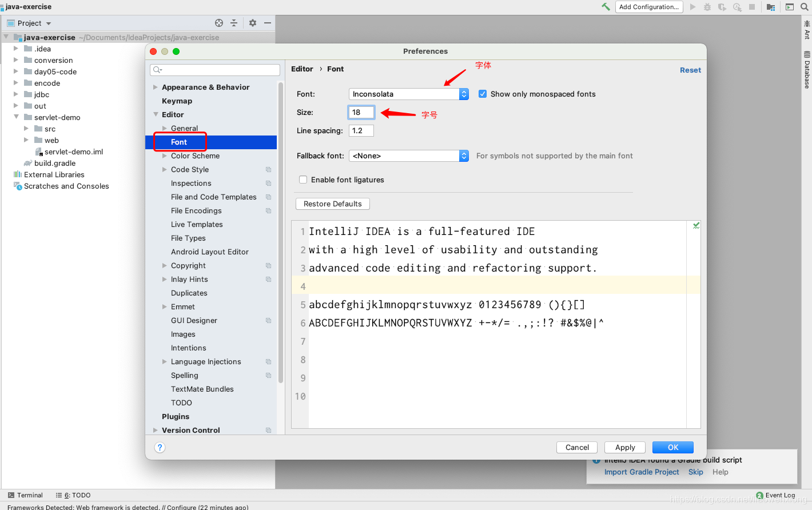
Task: Click the Stop square icon in toolbar
Action: pyautogui.click(x=752, y=7)
